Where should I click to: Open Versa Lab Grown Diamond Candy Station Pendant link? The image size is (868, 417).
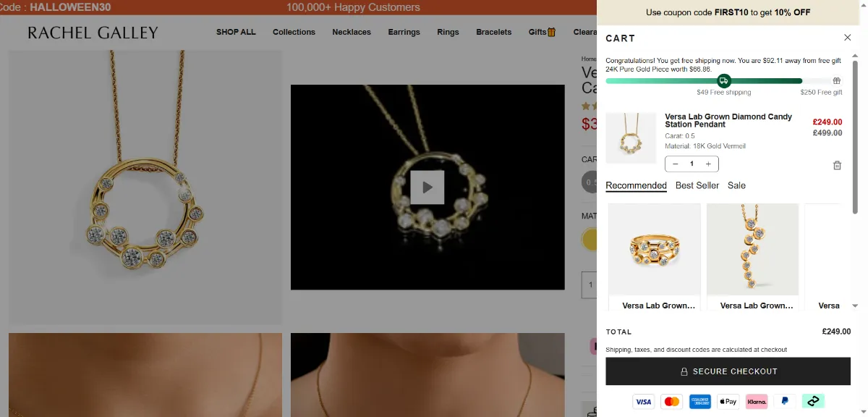(728, 120)
